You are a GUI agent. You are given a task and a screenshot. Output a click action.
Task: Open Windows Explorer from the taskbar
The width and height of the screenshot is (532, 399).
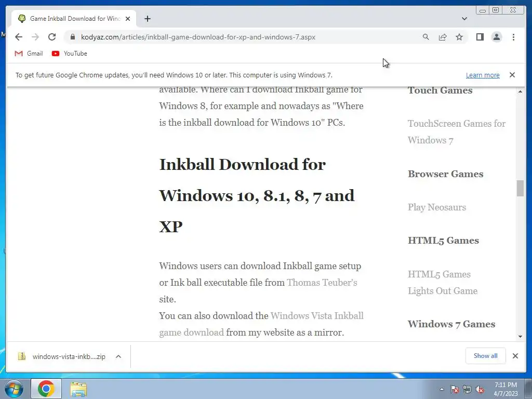[x=78, y=389]
